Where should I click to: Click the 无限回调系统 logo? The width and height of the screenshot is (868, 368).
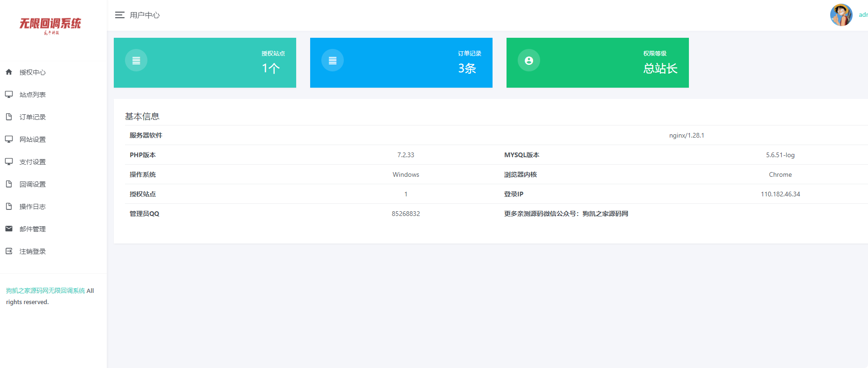pyautogui.click(x=50, y=26)
